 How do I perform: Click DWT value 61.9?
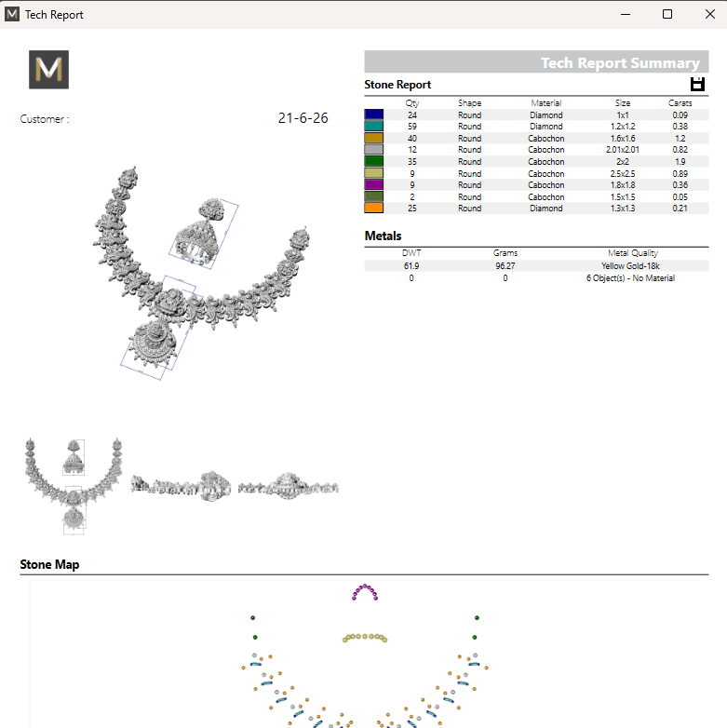(411, 266)
